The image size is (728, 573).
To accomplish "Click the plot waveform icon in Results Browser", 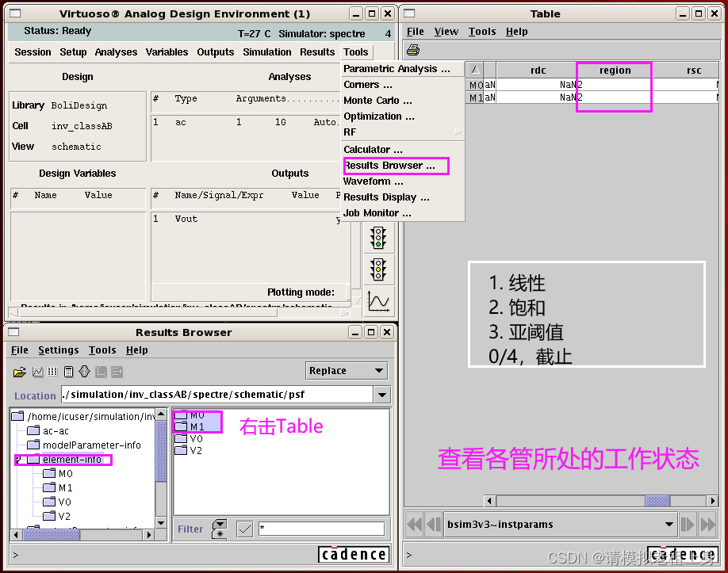I will tap(37, 372).
